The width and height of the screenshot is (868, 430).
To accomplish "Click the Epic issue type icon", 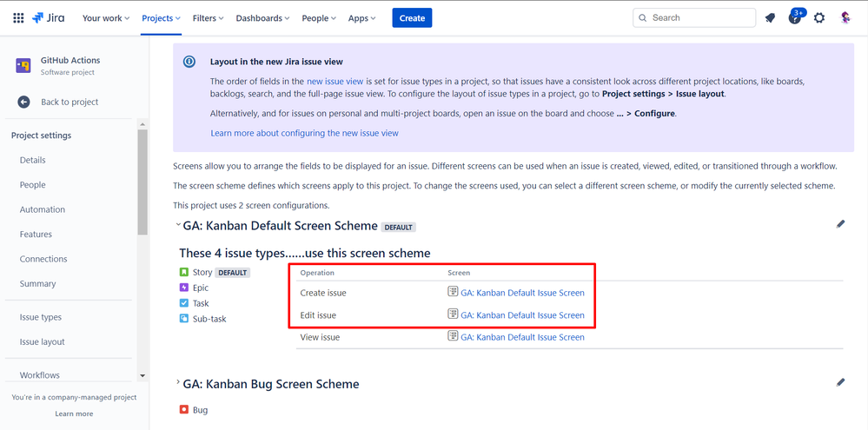I will (x=184, y=288).
